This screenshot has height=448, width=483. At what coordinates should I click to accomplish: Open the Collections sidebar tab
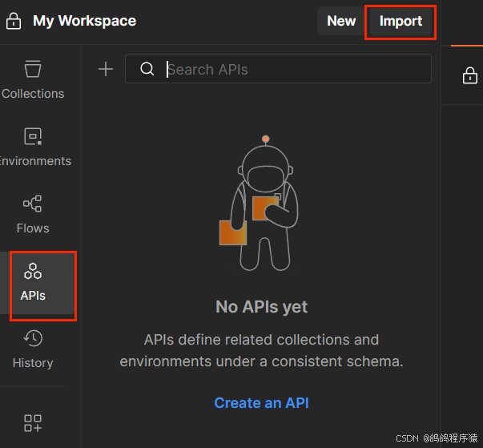[33, 80]
